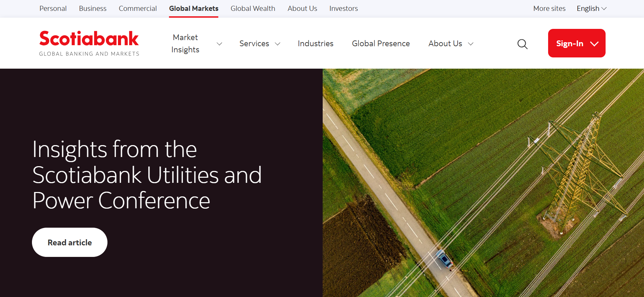
Task: Open the English language dropdown
Action: point(592,8)
